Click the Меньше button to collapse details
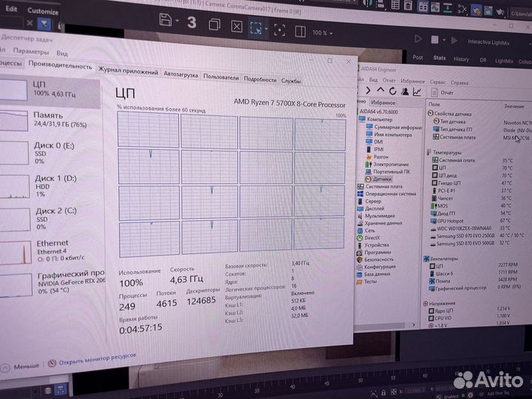Image resolution: width=532 pixels, height=399 pixels. (x=27, y=365)
